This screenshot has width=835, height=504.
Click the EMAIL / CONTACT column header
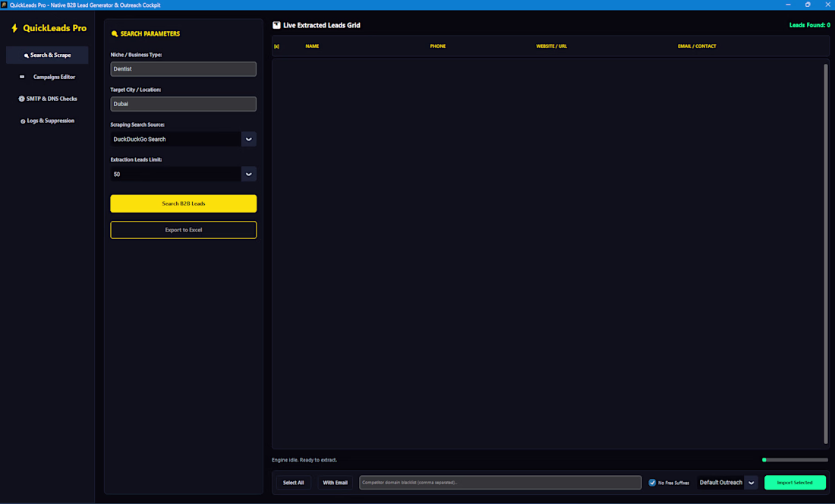(697, 46)
